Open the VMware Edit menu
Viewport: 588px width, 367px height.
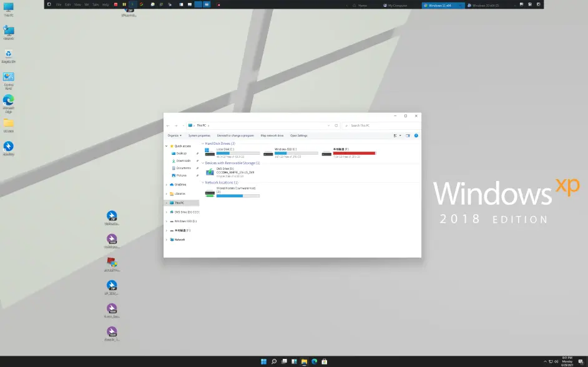coord(67,4)
